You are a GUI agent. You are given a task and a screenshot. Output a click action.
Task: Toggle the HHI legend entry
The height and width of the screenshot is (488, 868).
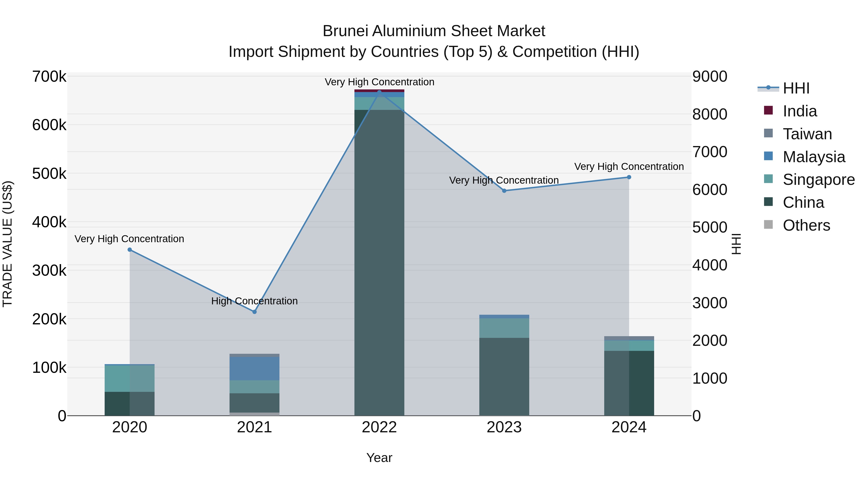783,88
